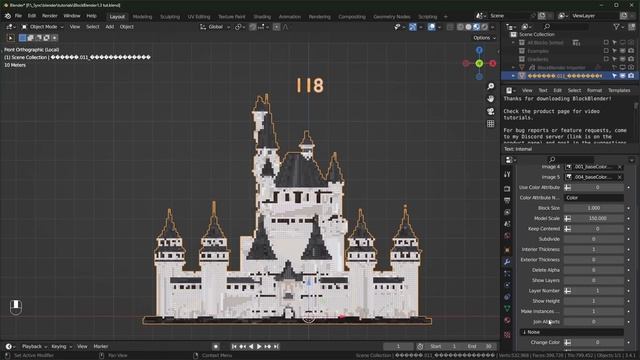Select the tweak select tool icon
This screenshot has width=640, height=360.
pyautogui.click(x=11, y=38)
